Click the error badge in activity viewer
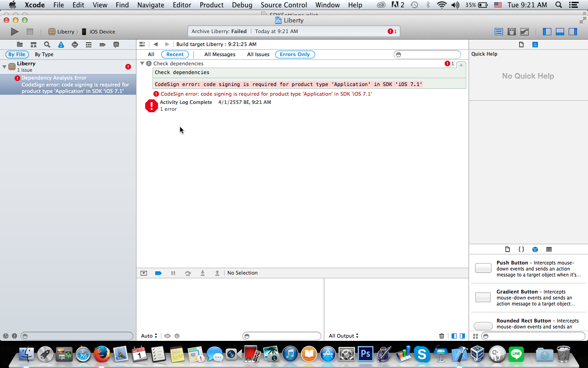The height and width of the screenshot is (368, 588). [x=392, y=31]
